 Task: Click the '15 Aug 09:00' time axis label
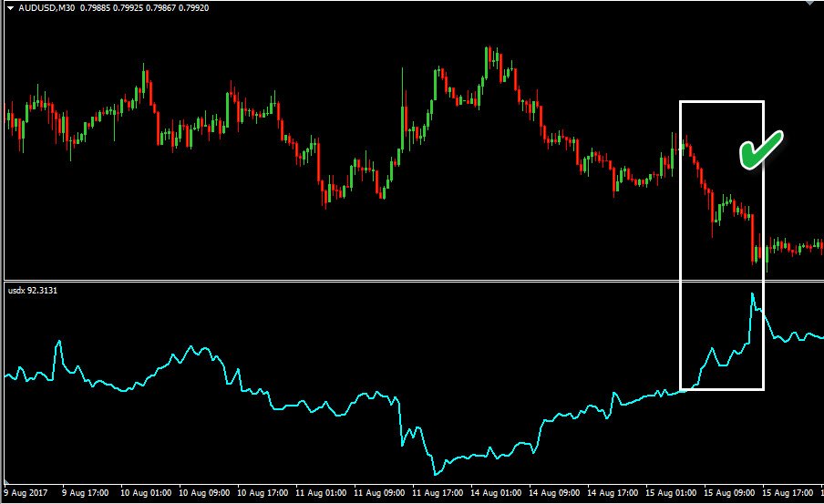tap(729, 493)
